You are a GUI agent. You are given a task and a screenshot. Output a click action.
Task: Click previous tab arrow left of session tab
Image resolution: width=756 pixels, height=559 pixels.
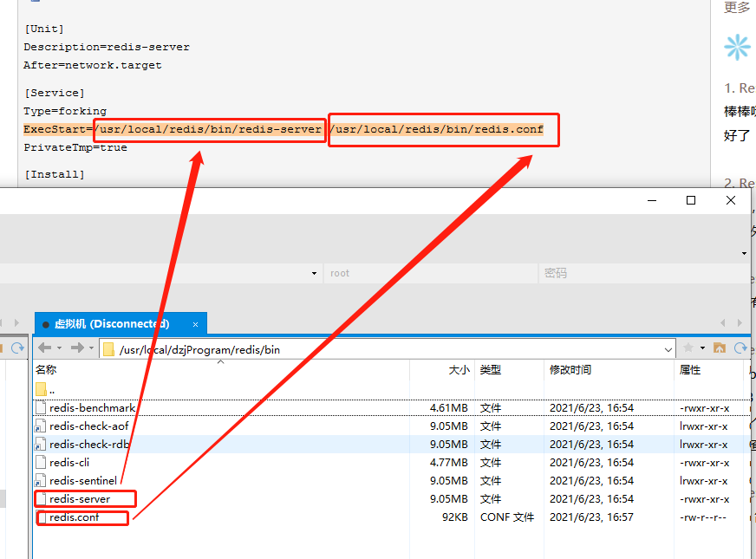point(2,323)
